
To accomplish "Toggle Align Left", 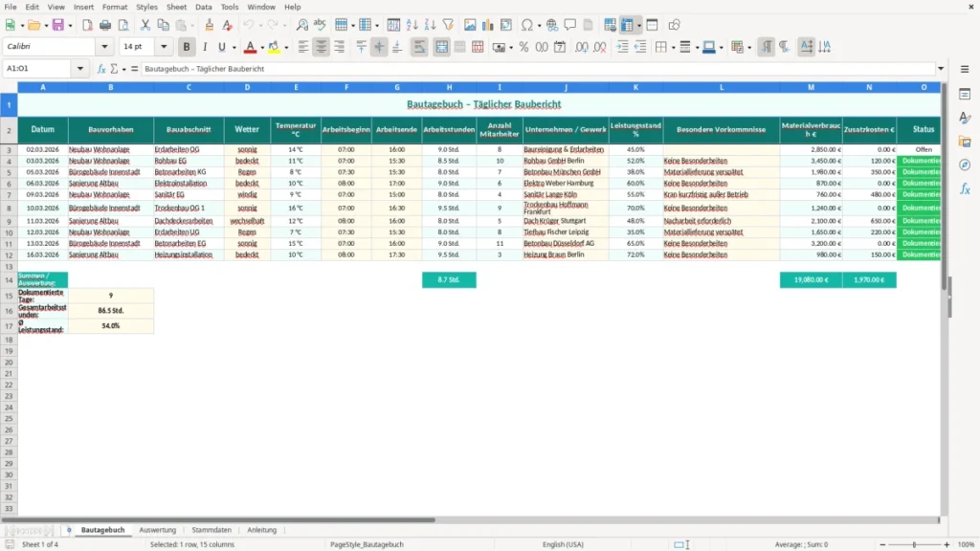I will click(303, 47).
